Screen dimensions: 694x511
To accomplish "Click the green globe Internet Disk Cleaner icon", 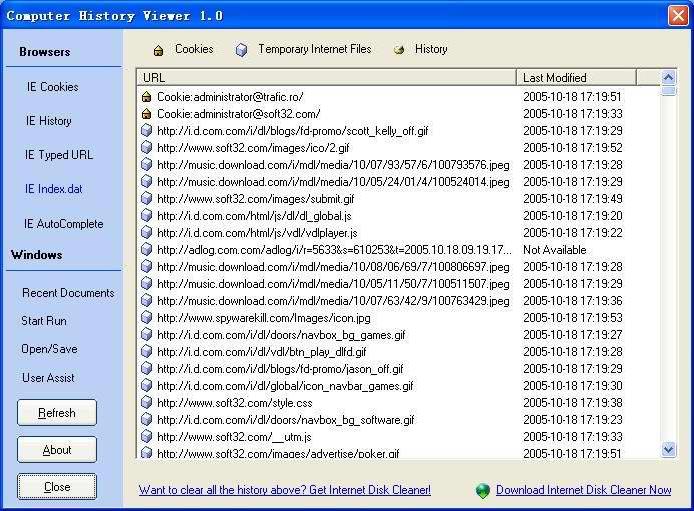I will pyautogui.click(x=483, y=491).
